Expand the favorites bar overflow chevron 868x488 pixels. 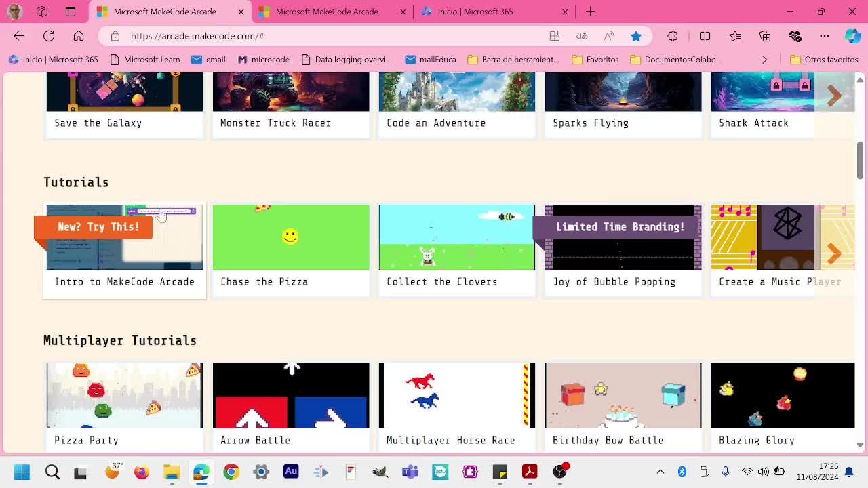point(764,60)
